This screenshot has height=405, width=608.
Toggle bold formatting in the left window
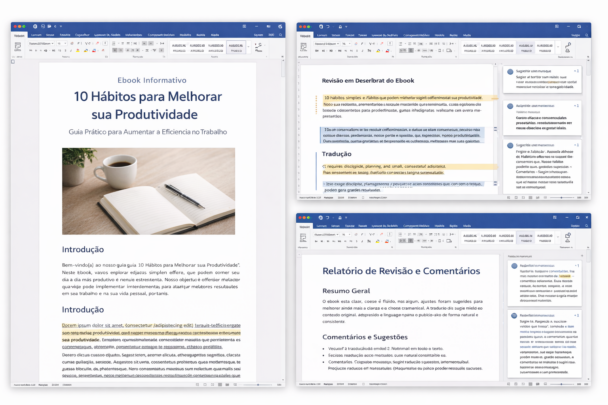(x=33, y=50)
